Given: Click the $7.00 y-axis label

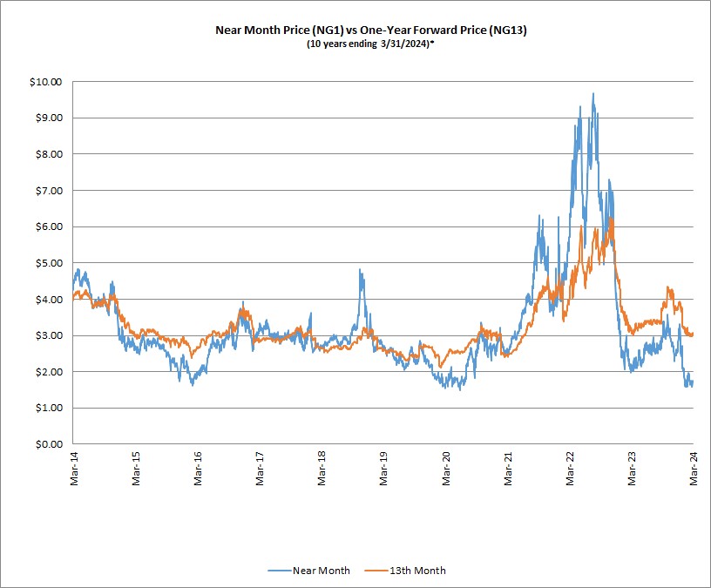Looking at the screenshot, I should 49,191.
